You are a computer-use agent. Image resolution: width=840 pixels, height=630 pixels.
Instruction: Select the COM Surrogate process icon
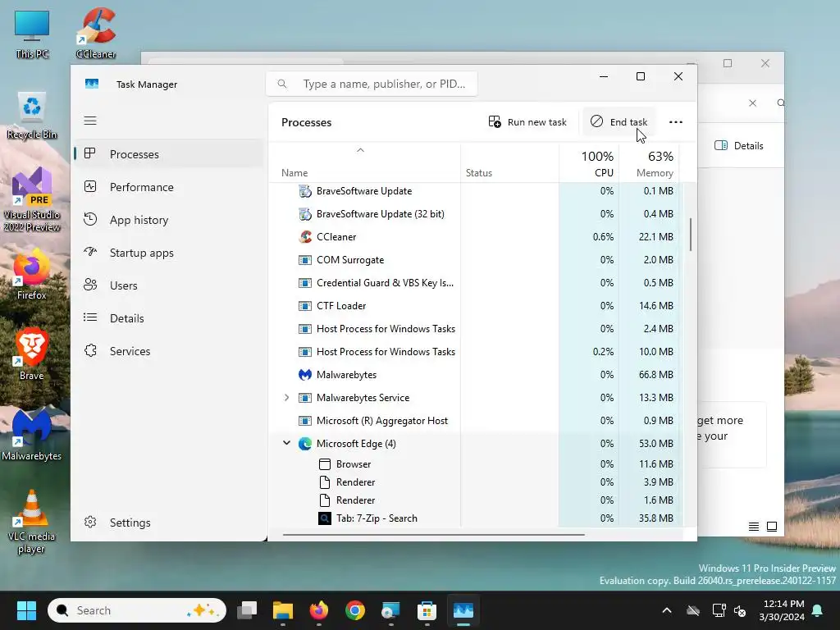point(305,260)
